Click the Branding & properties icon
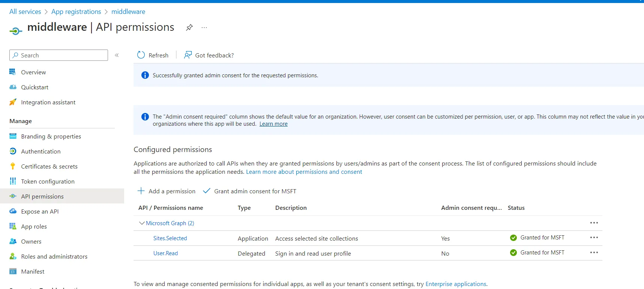The image size is (644, 289). [x=13, y=136]
